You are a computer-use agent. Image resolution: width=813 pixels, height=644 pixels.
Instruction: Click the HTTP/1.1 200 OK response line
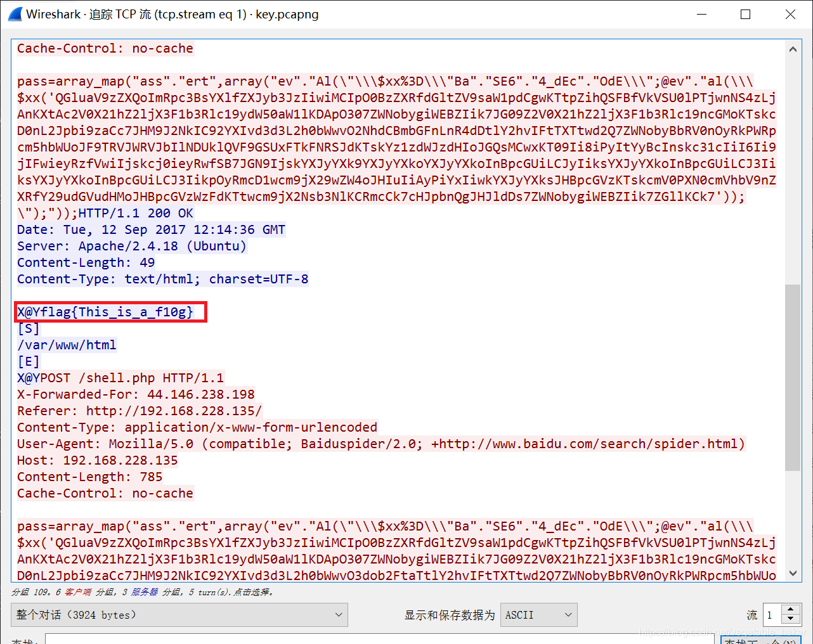(x=136, y=213)
